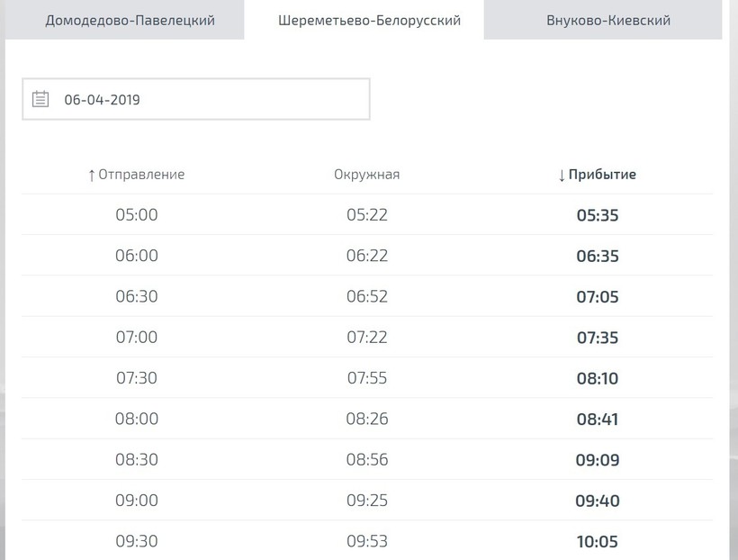Choose the 07:00 departure time
Viewport: 738px width, 560px height.
click(137, 337)
